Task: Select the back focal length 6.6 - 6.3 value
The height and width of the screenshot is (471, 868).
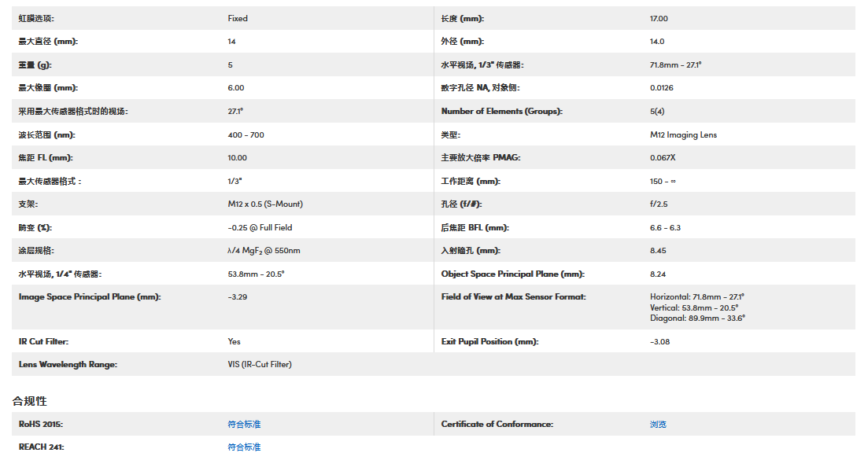Action: [x=666, y=227]
